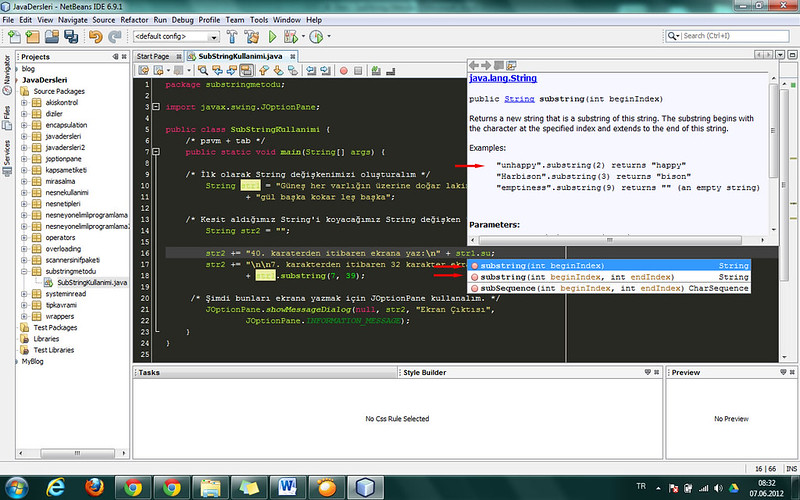Open Microsoft Word from the taskbar
This screenshot has height=500, width=800.
(x=288, y=488)
